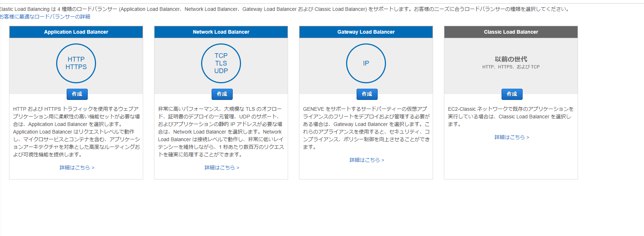Click 作成 under Classic Load Balancer
The height and width of the screenshot is (236, 644).
[512, 94]
